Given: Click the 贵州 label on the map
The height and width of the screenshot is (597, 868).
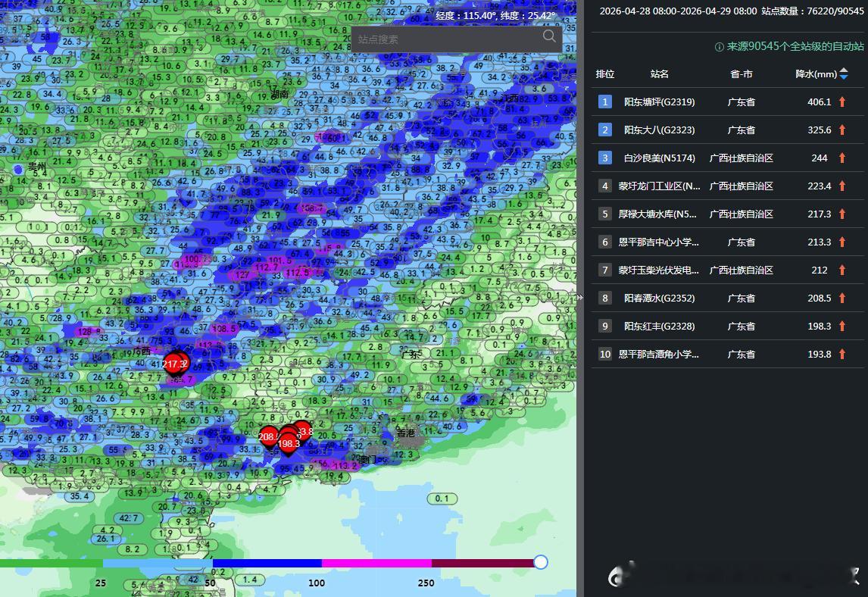Looking at the screenshot, I should tap(37, 166).
